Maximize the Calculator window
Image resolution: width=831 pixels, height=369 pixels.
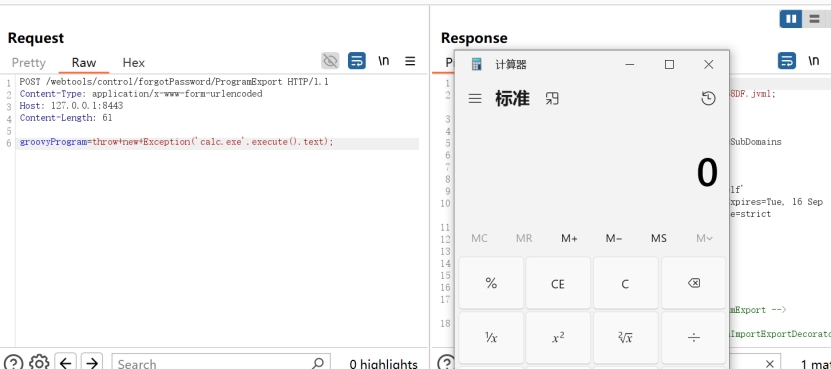click(x=669, y=64)
